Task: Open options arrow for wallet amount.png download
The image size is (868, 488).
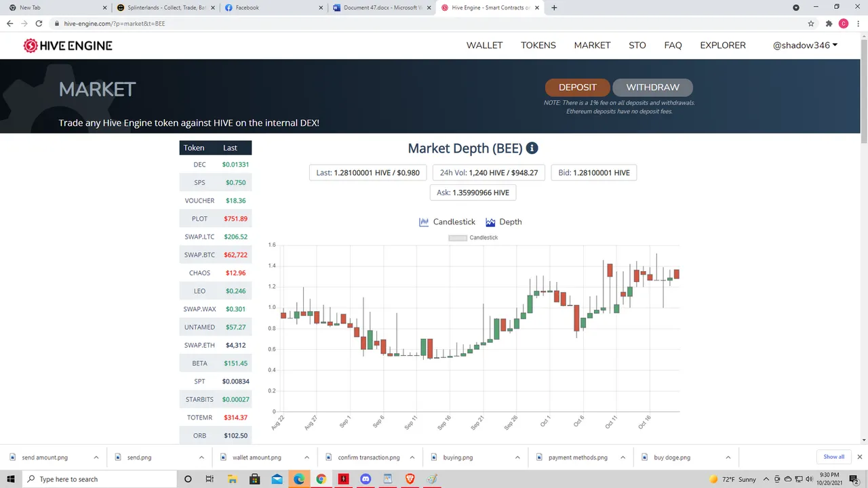Action: 307,457
